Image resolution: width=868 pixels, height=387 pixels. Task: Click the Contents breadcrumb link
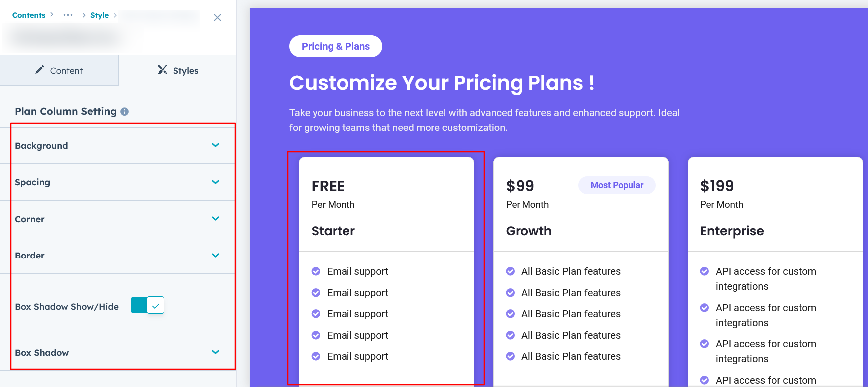pyautogui.click(x=29, y=15)
